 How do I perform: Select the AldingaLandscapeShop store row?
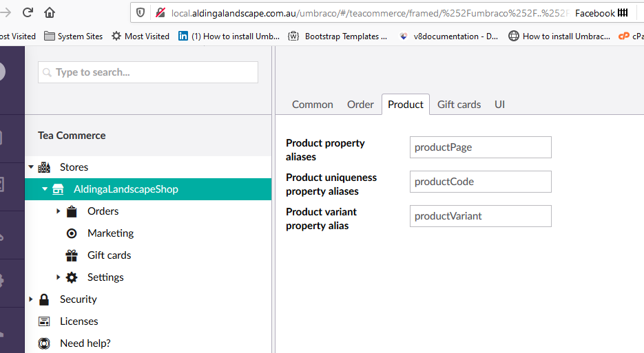(148, 189)
